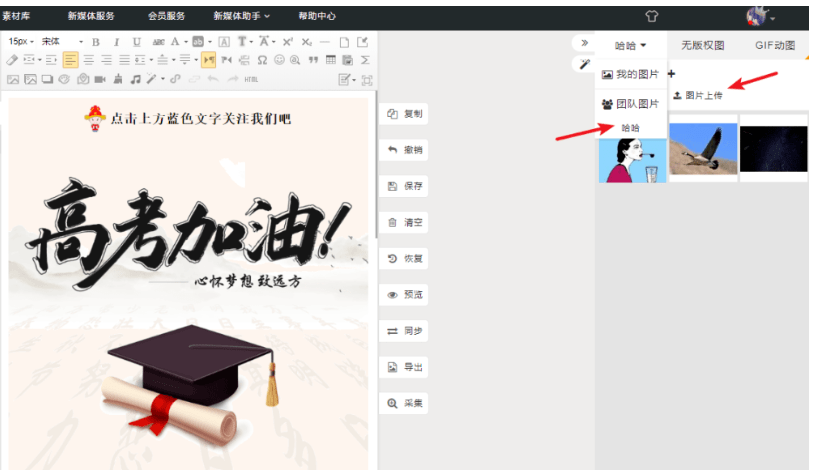The width and height of the screenshot is (813, 471).
Task: Click the magic wand icon beside image panel
Action: pos(585,64)
